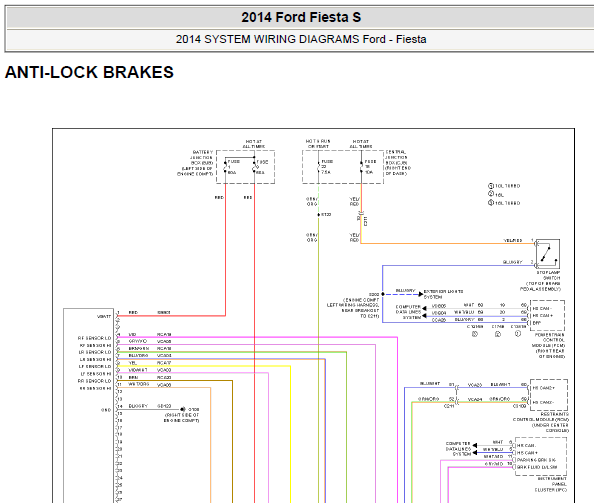The image size is (594, 503).
Task: Click the "HS CAN -" pin in the PCM box
Action: pos(542,308)
